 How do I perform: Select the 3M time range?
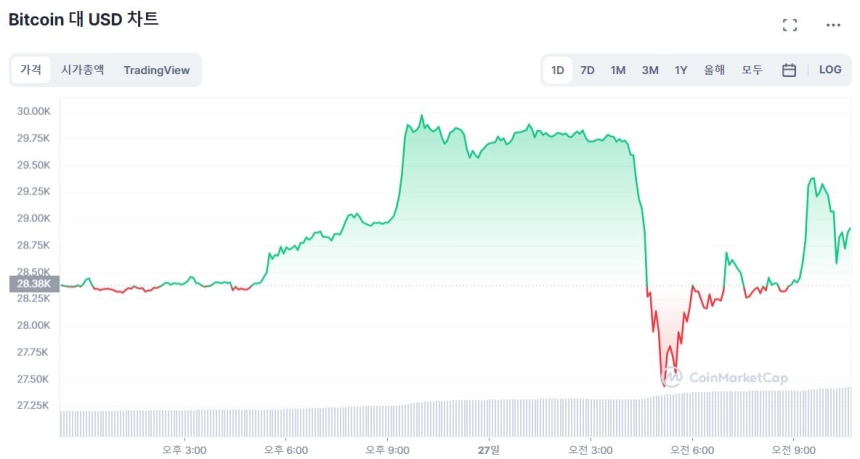pyautogui.click(x=650, y=70)
